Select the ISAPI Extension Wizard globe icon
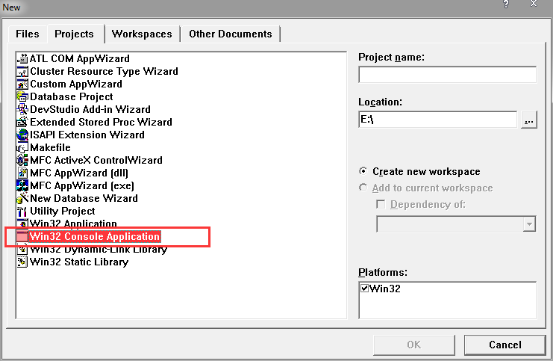Viewport: 554px width, 361px height. [x=22, y=135]
